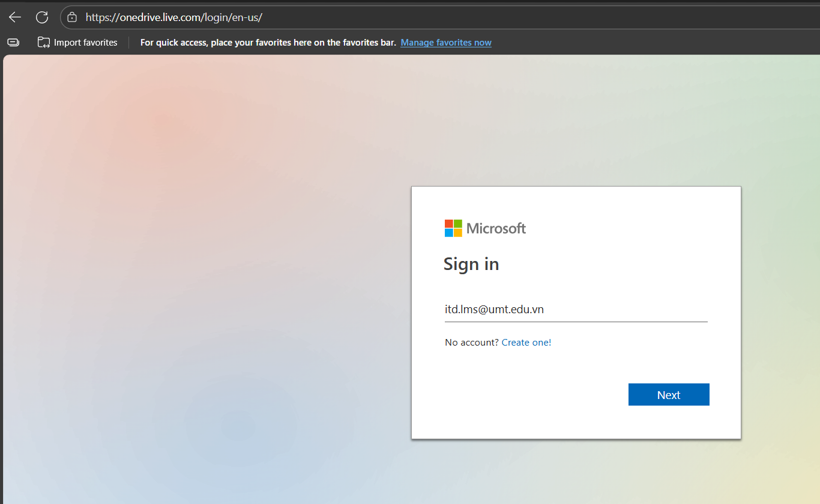Image resolution: width=820 pixels, height=504 pixels.
Task: Click the Import favorites folder icon
Action: 44,43
